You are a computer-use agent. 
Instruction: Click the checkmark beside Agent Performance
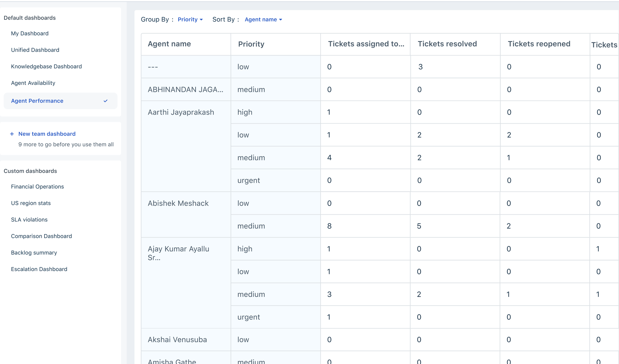105,101
